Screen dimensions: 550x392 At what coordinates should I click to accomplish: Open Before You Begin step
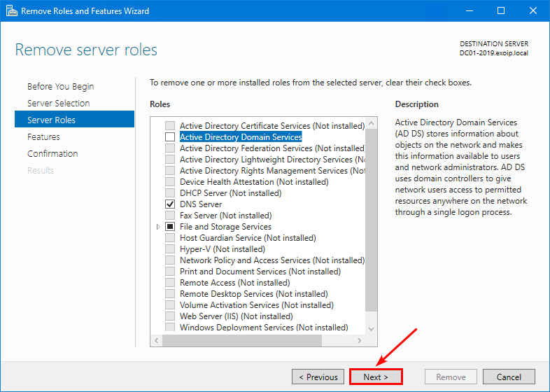point(60,87)
